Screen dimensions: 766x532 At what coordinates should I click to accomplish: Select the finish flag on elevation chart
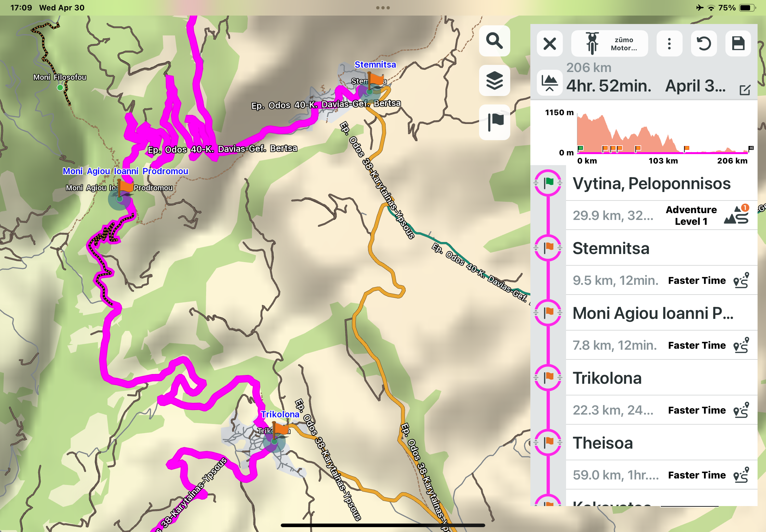click(751, 148)
